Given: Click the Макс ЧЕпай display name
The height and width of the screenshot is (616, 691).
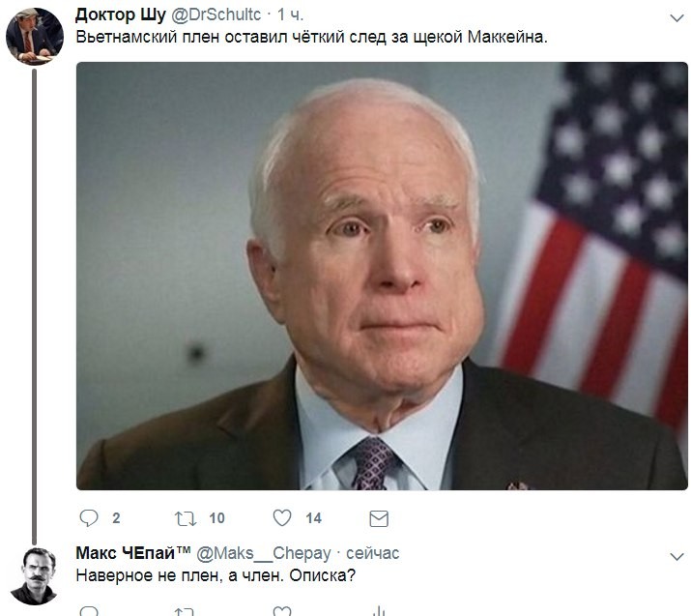Looking at the screenshot, I should point(132,553).
